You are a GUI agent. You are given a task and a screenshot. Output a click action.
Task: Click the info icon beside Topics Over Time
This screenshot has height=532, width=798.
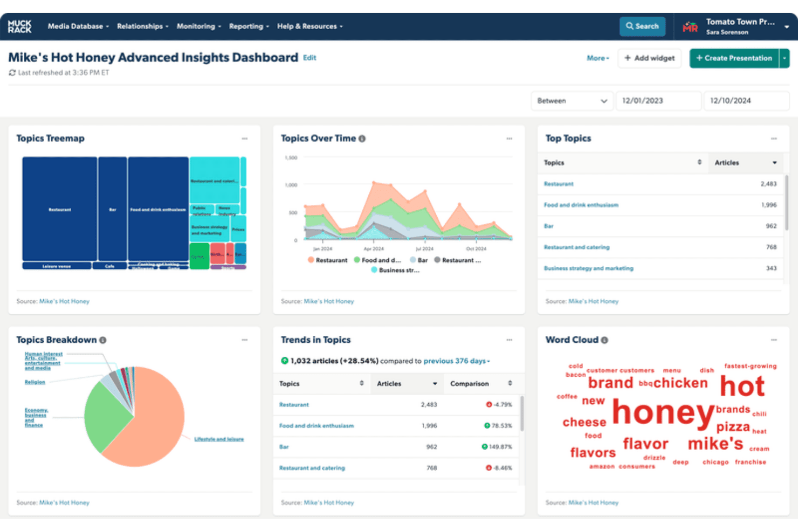point(362,139)
